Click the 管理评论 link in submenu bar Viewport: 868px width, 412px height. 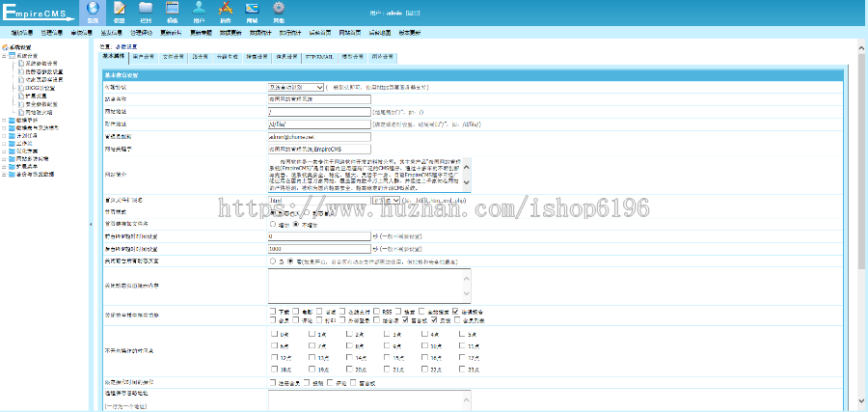141,33
